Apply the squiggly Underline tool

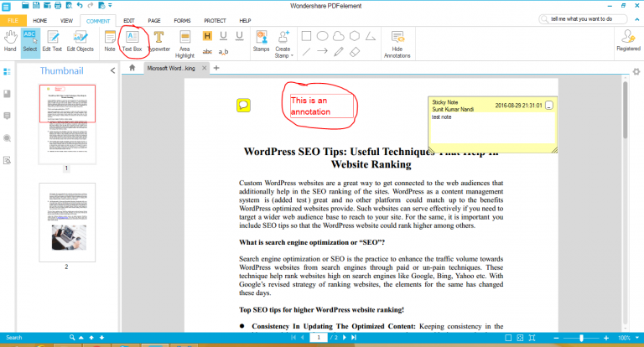coord(240,36)
